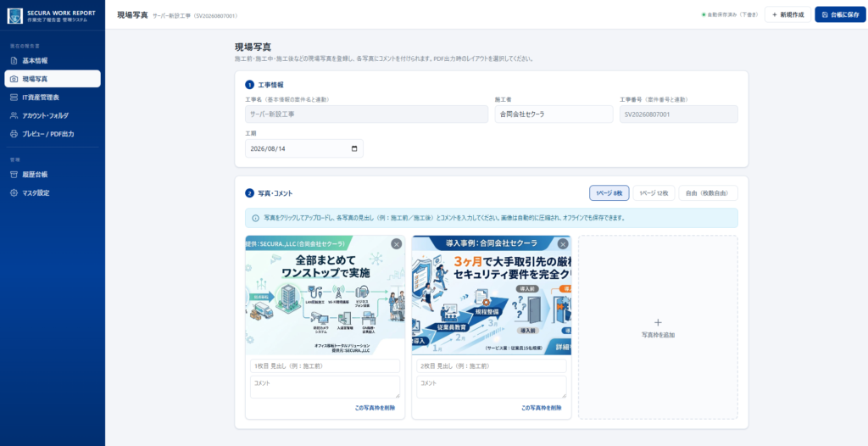Open マスタ設定 settings page
The image size is (868, 446).
tap(53, 192)
